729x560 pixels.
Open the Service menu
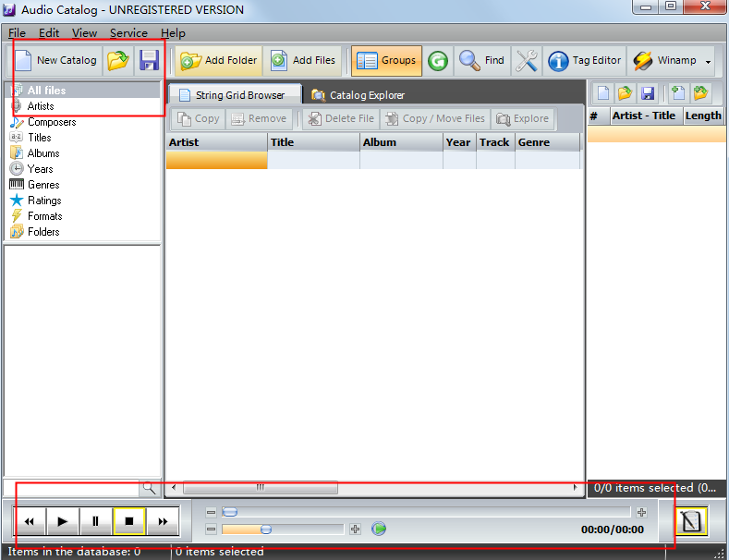128,33
